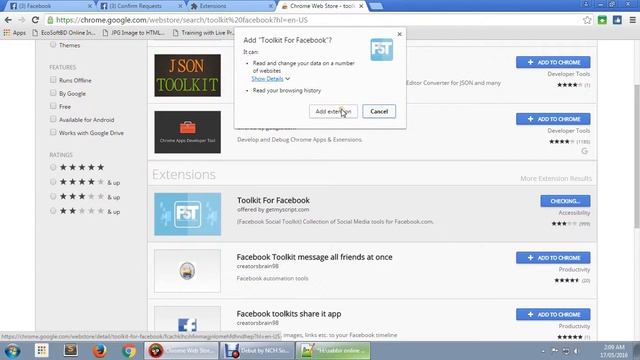Open the Chrome Apps Developer Tool thumbnail
This screenshot has height=360, width=640.
click(187, 132)
